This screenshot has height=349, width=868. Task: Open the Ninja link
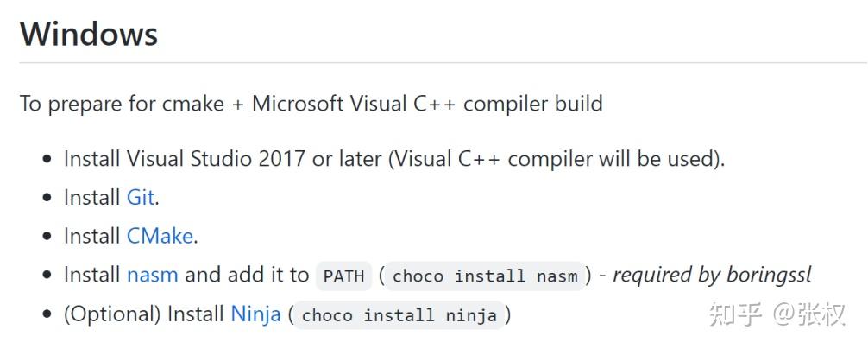255,314
